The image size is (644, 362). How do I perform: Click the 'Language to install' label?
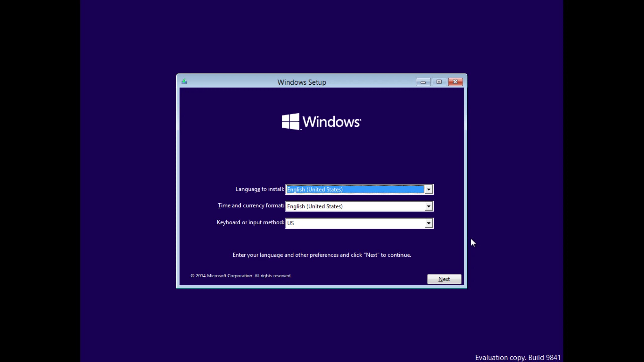point(259,189)
